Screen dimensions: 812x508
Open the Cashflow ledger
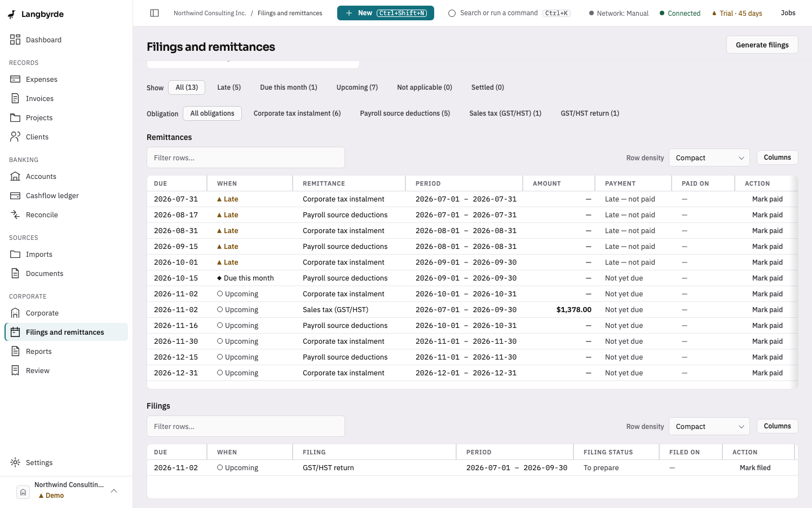(67, 195)
